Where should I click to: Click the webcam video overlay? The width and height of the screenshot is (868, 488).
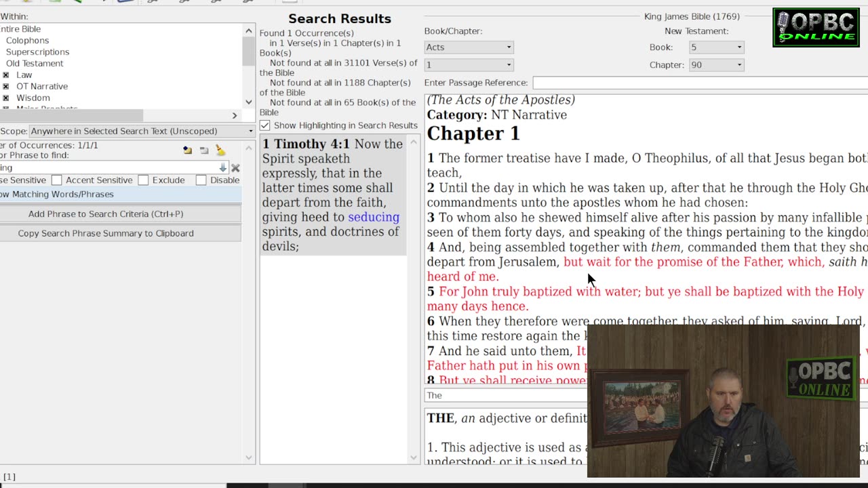coord(723,401)
